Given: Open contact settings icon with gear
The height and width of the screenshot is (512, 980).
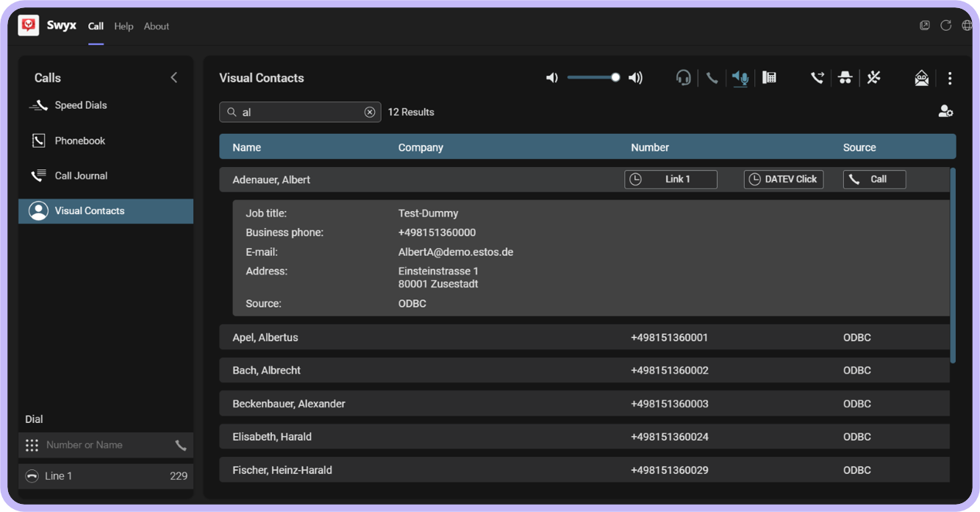Looking at the screenshot, I should point(945,112).
